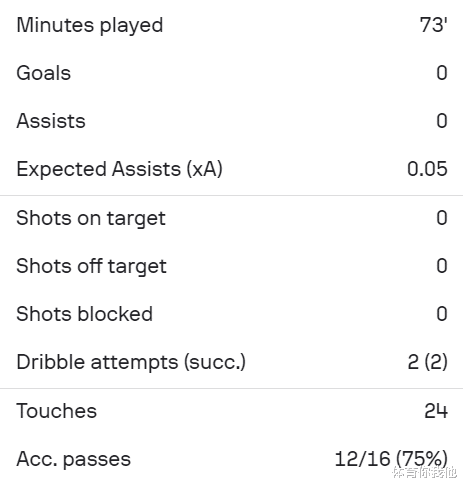
Task: Click the Acc. passes label
Action: (74, 459)
